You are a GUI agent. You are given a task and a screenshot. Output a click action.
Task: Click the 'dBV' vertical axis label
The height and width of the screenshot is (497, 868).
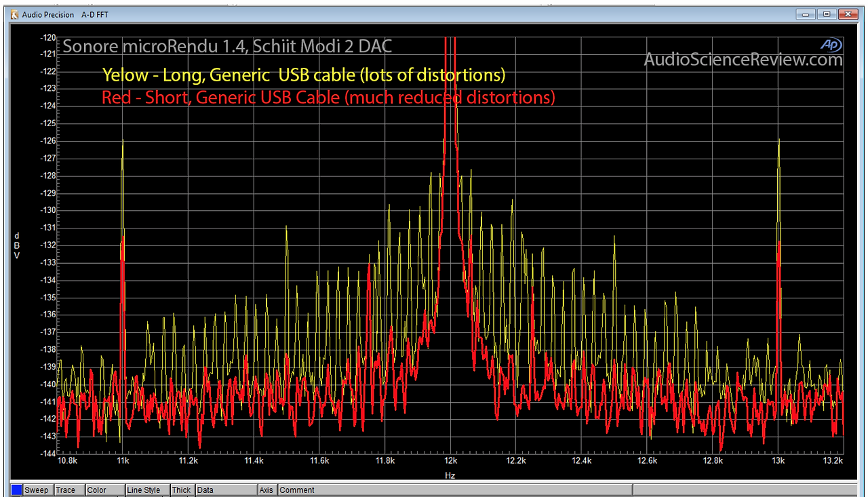17,245
